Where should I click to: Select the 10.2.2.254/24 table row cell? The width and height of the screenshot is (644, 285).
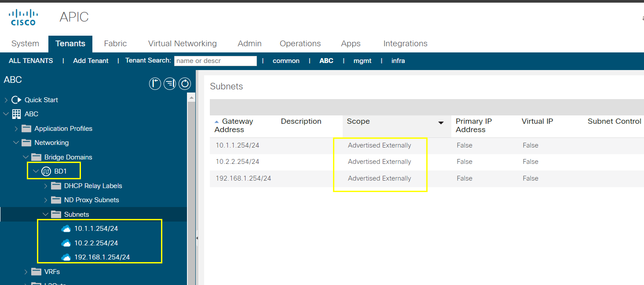pyautogui.click(x=237, y=162)
